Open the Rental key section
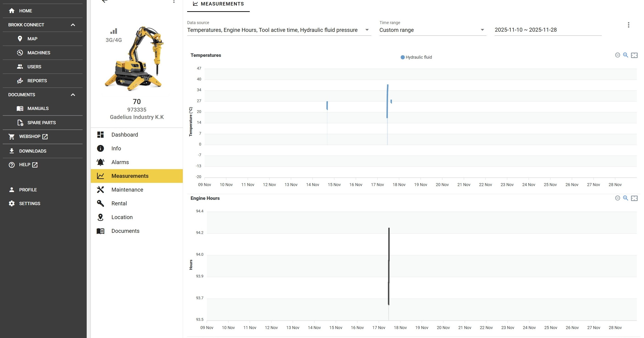Image resolution: width=644 pixels, height=338 pixels. tap(119, 203)
